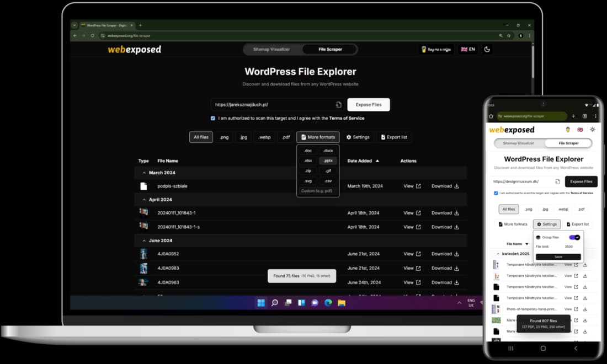The width and height of the screenshot is (607, 364).
Task: Click the Export list file icon
Action: (383, 137)
